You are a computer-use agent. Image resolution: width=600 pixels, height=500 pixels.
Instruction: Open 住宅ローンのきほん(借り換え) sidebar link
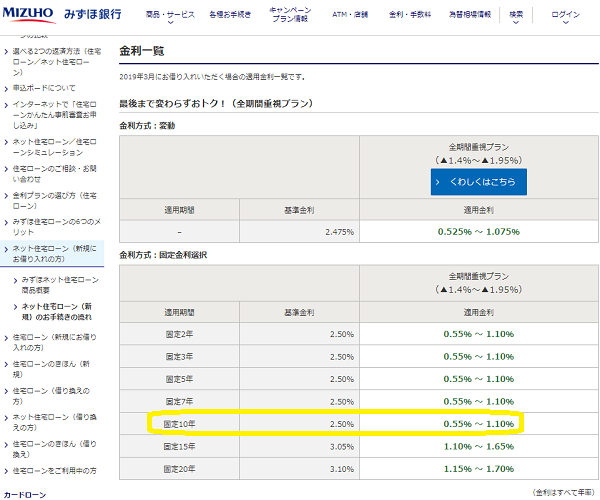click(x=55, y=449)
